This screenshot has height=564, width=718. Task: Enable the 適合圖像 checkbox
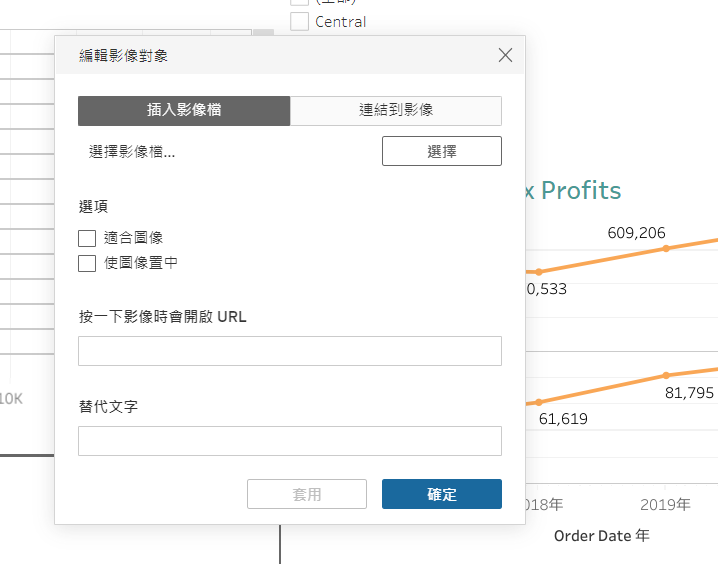87,239
